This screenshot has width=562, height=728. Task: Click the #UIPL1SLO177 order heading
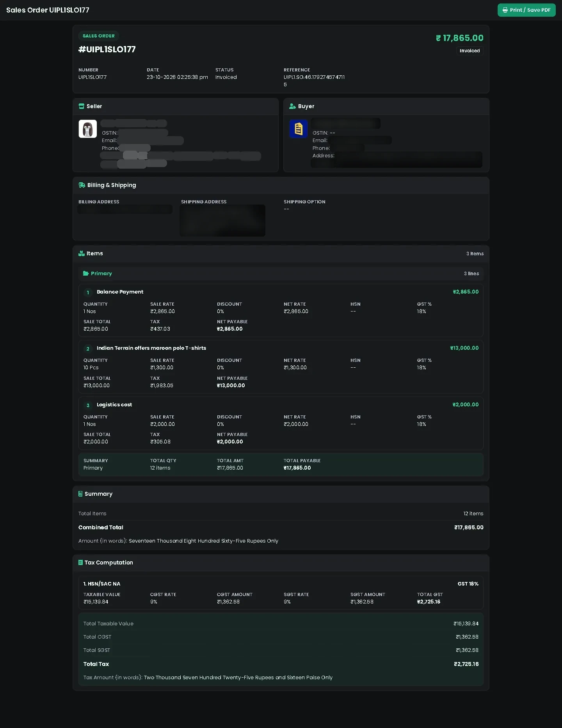107,49
